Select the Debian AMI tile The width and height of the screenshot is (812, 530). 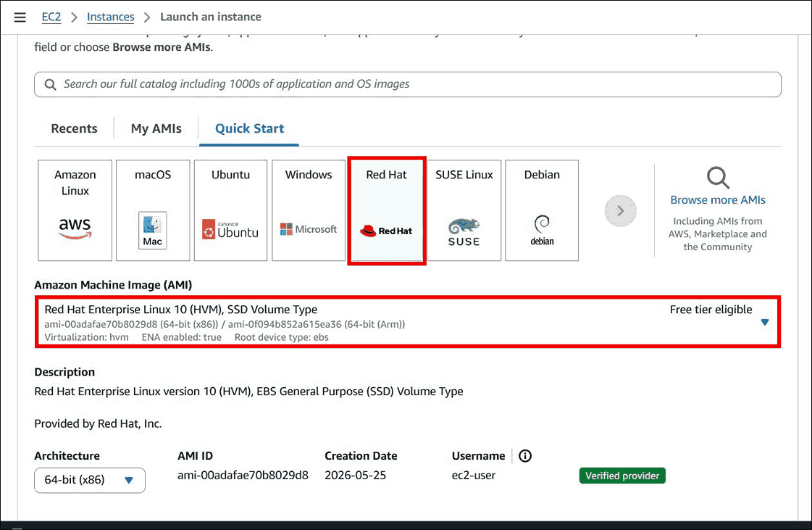pyautogui.click(x=542, y=210)
